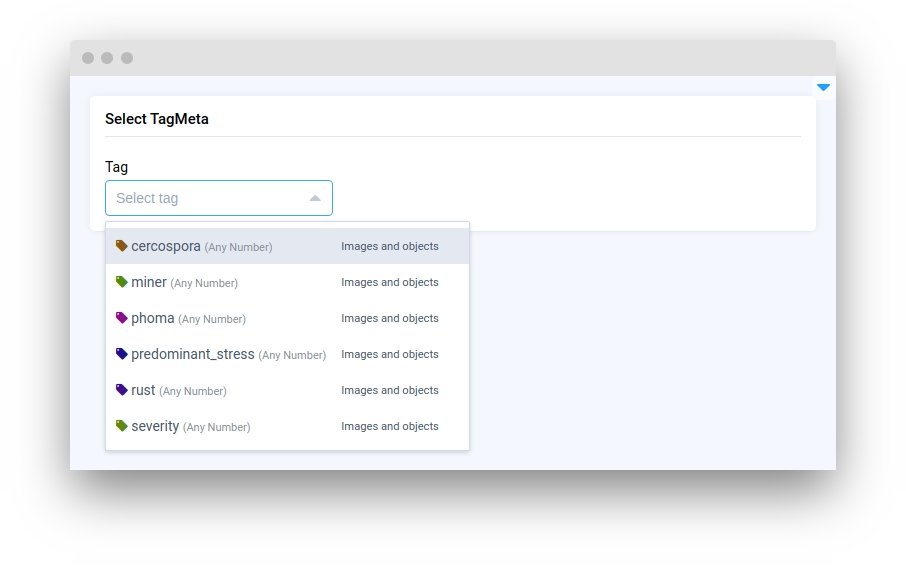Click "Images and objects" on the severity row
Viewport: 906px width, 570px height.
(x=390, y=426)
